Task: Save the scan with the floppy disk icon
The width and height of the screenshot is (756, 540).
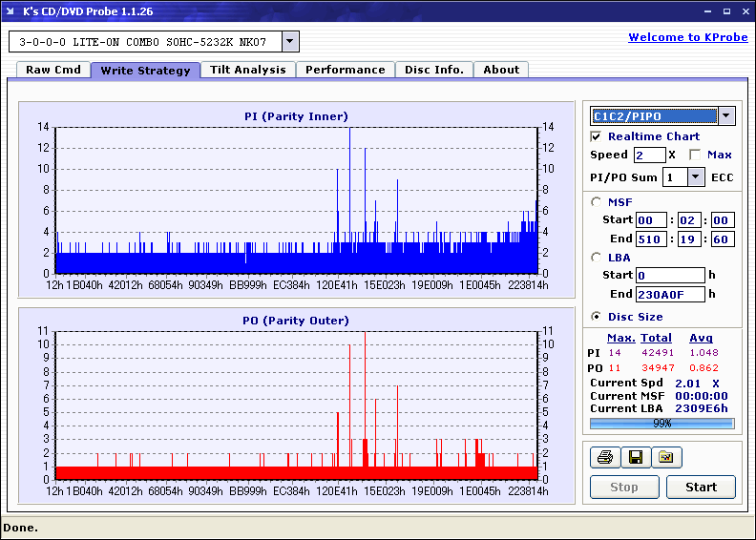Action: [635, 458]
